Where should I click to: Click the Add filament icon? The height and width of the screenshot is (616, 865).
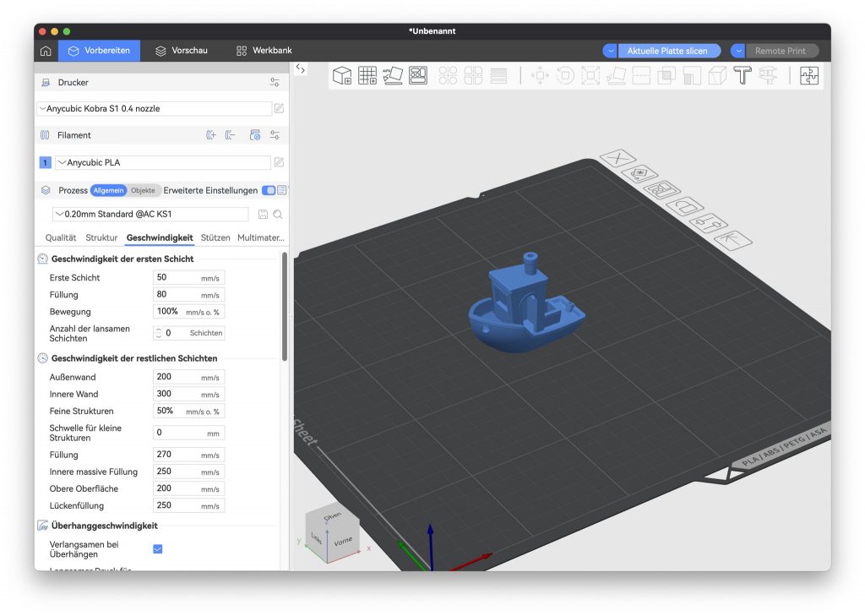(211, 135)
